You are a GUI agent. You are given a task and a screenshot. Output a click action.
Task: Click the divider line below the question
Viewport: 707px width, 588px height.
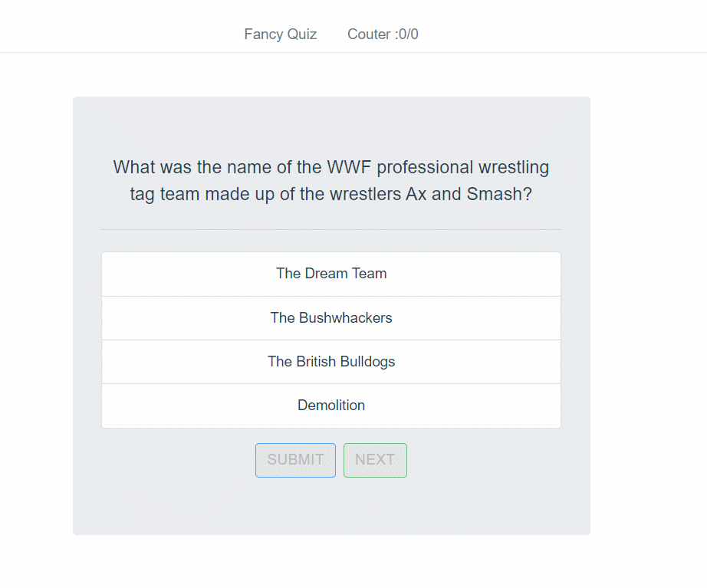coord(331,229)
